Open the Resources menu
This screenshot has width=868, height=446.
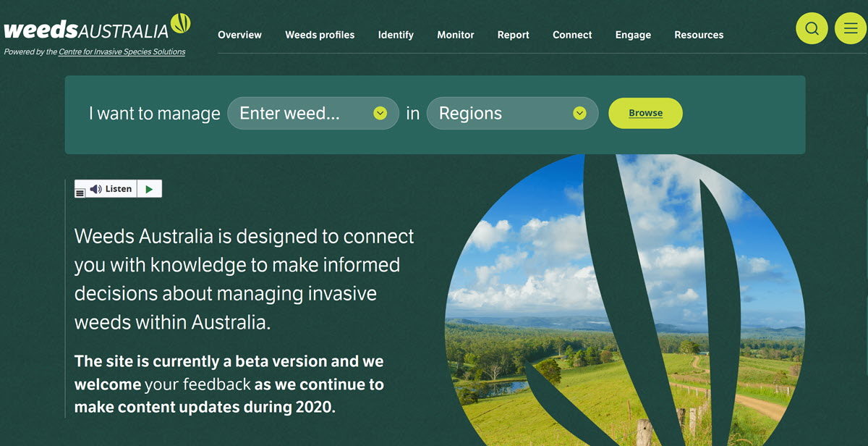pyautogui.click(x=699, y=35)
